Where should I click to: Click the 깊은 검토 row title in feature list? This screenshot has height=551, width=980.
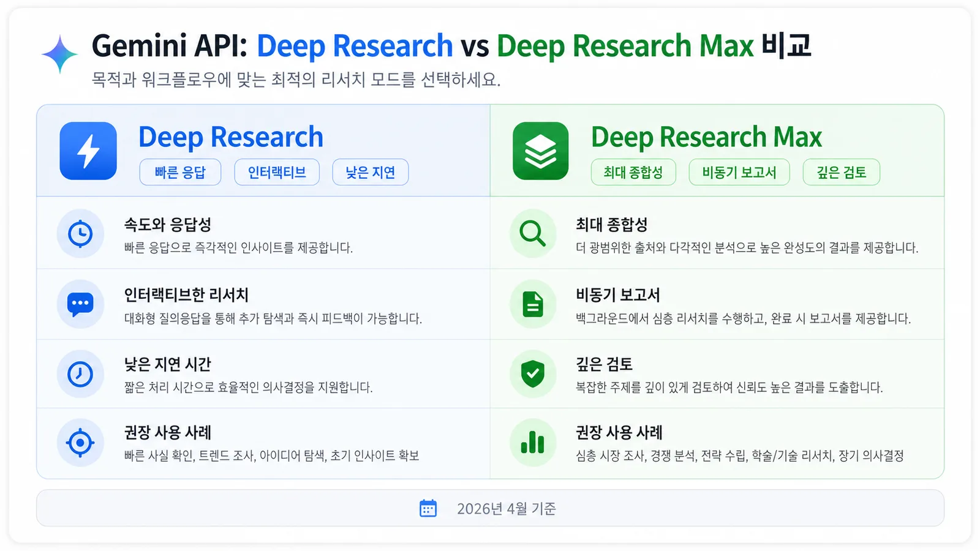[x=605, y=364]
